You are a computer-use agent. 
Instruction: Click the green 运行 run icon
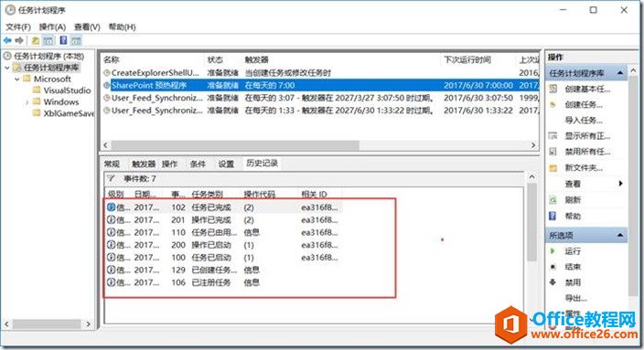(553, 250)
